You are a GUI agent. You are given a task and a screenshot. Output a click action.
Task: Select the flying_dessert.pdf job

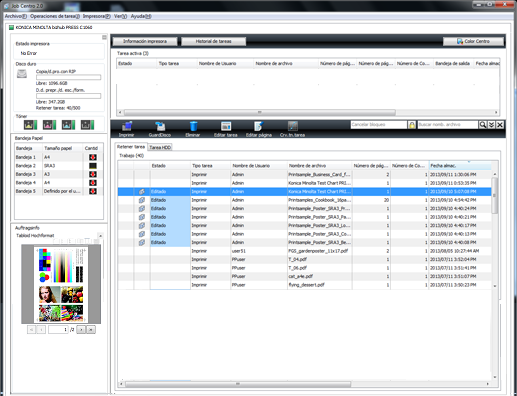tap(304, 285)
